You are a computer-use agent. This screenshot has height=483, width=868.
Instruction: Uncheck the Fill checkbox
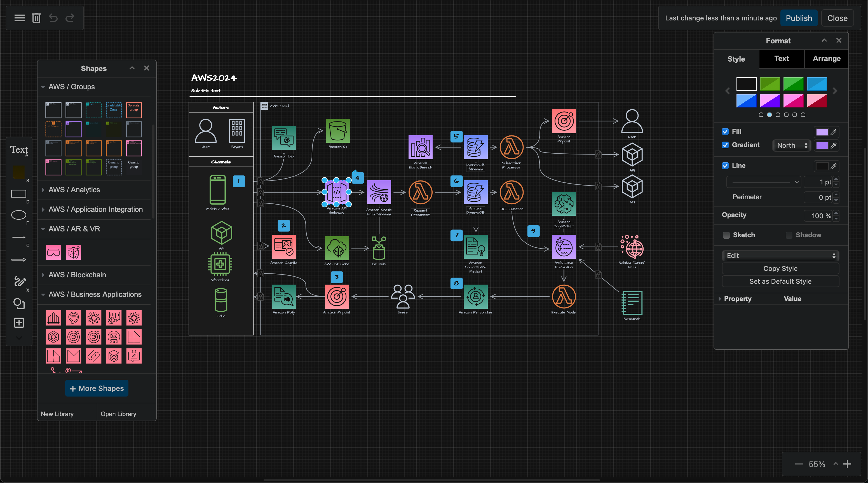pos(726,132)
